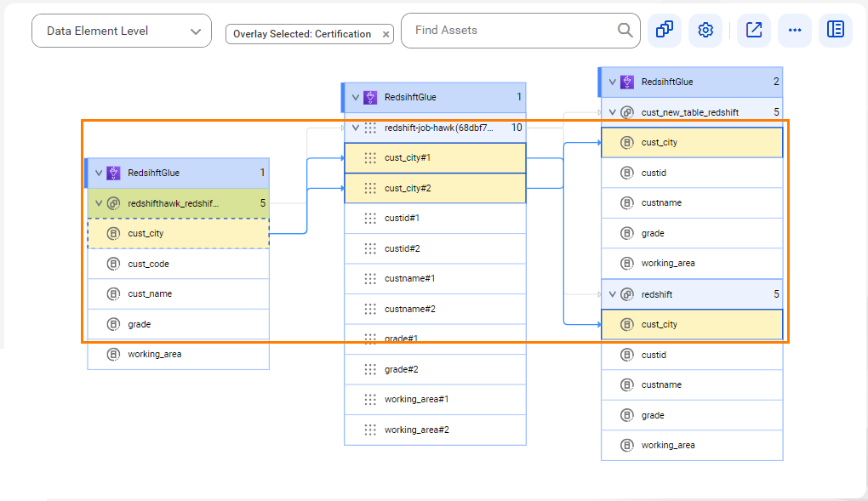Select custid#1 element

[435, 218]
